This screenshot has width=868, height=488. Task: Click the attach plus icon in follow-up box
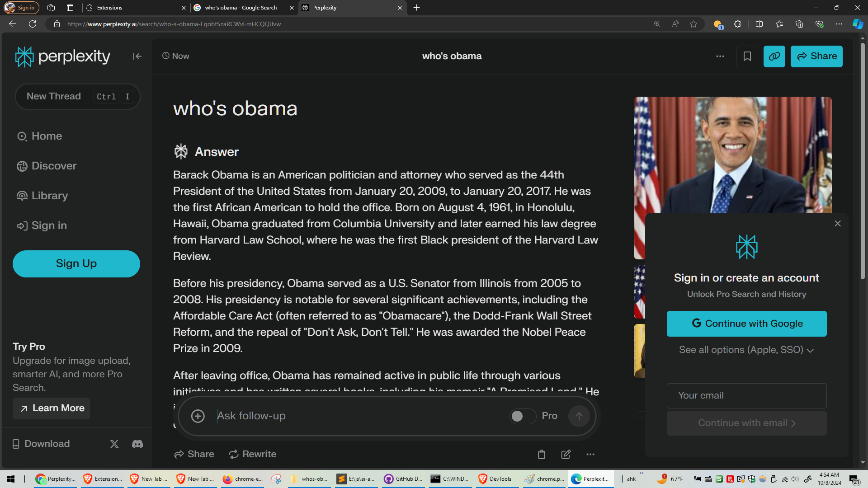point(198,416)
